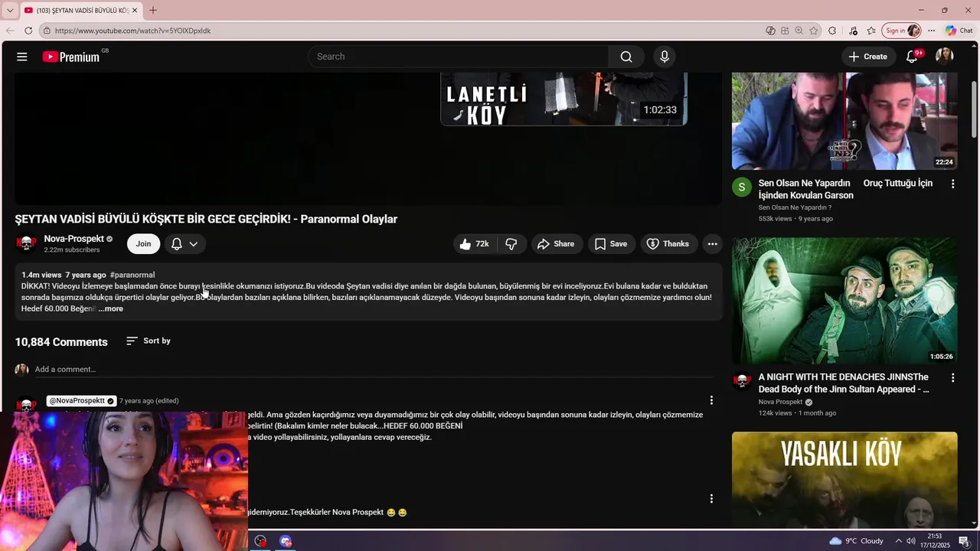Screen dimensions: 980x551
Task: Open the favorites list icon
Action: point(871,31)
